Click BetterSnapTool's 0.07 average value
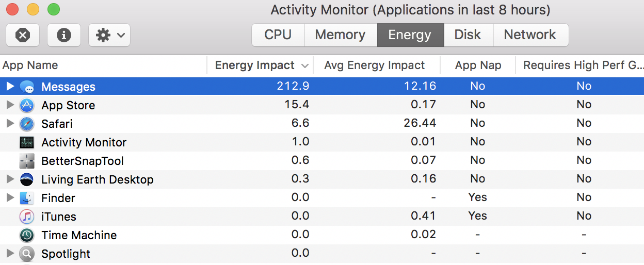This screenshot has height=265, width=644. pyautogui.click(x=423, y=160)
